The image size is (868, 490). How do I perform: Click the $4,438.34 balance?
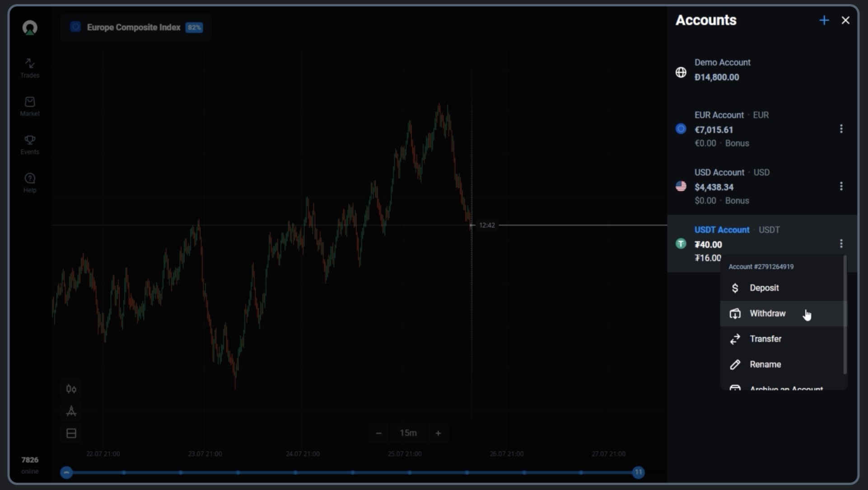tap(714, 187)
